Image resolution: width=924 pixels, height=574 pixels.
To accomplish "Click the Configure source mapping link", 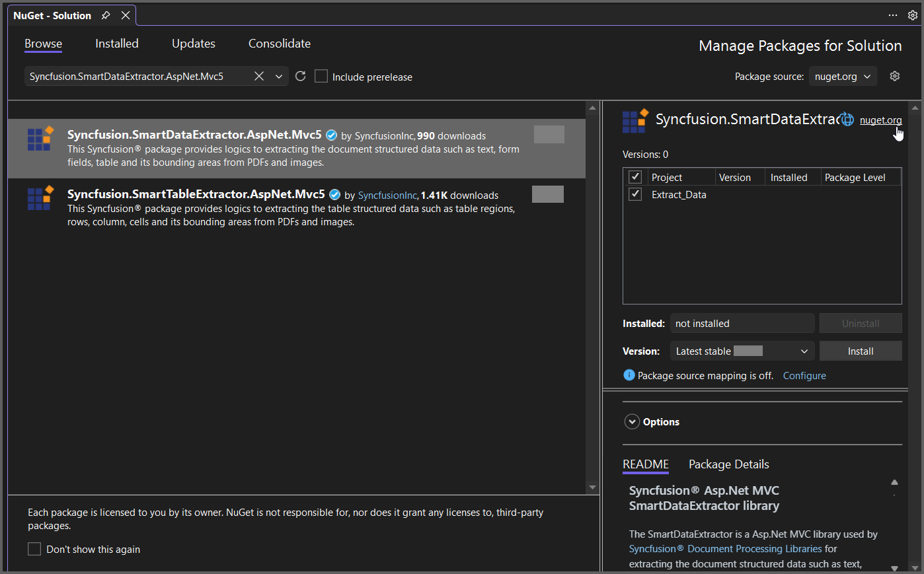I will click(x=804, y=375).
